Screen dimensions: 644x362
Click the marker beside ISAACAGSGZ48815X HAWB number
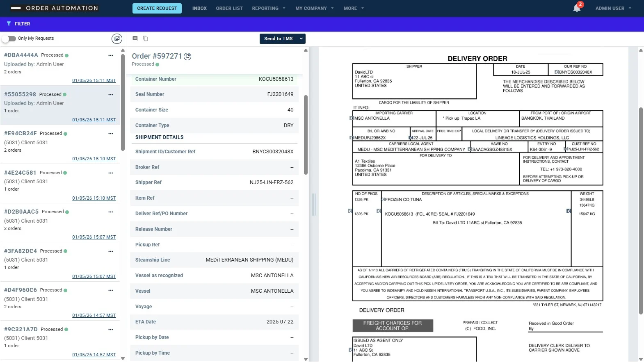click(470, 149)
